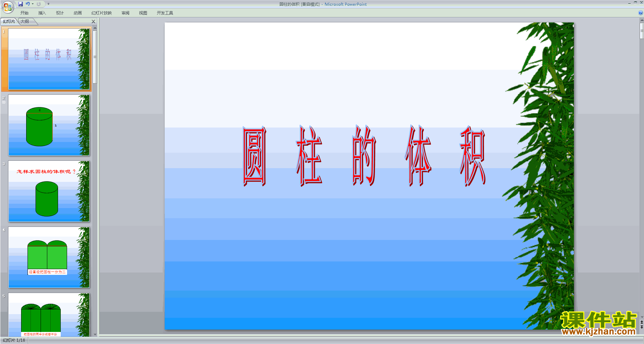Open the Office button menu
Screen dimensions: 644x344
click(7, 7)
